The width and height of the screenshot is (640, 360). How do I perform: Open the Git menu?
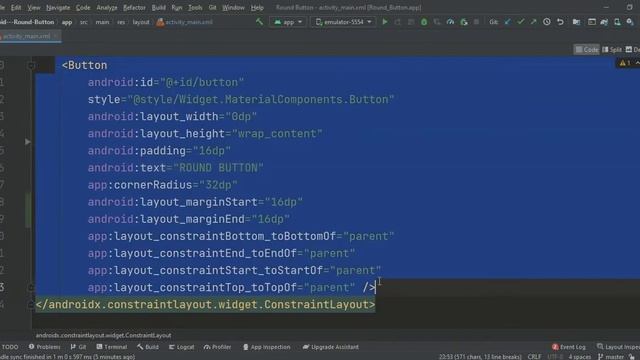212,7
